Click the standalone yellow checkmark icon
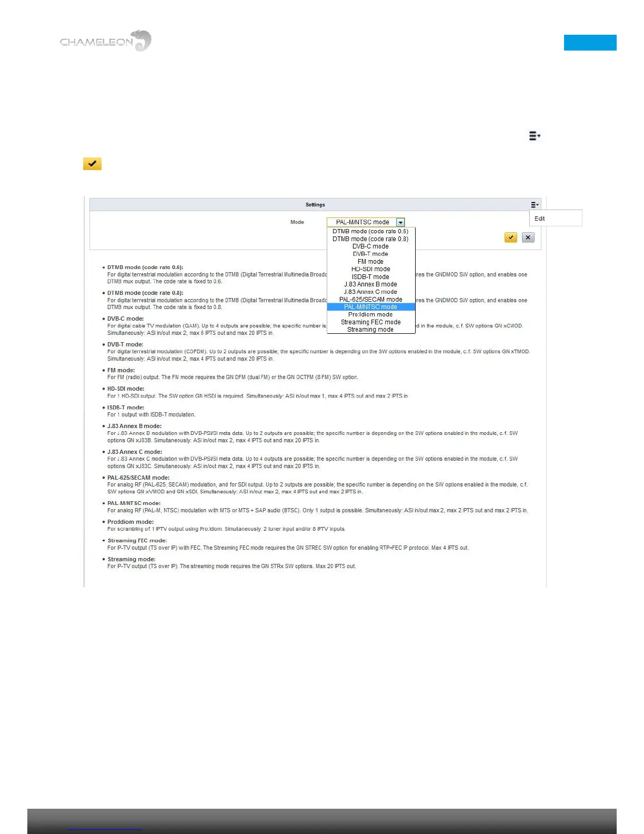This screenshot has width=644, height=834. click(92, 164)
